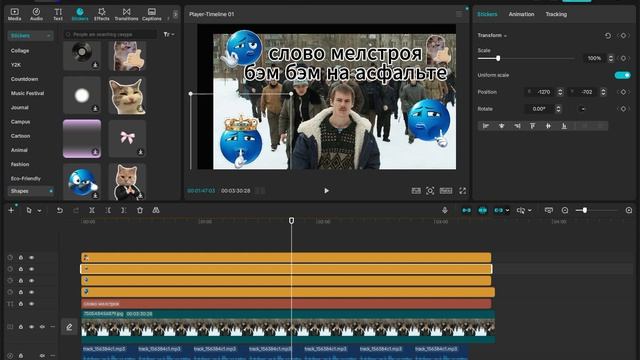Reset the Transform settings
This screenshot has width=640, height=360.
[x=608, y=36]
